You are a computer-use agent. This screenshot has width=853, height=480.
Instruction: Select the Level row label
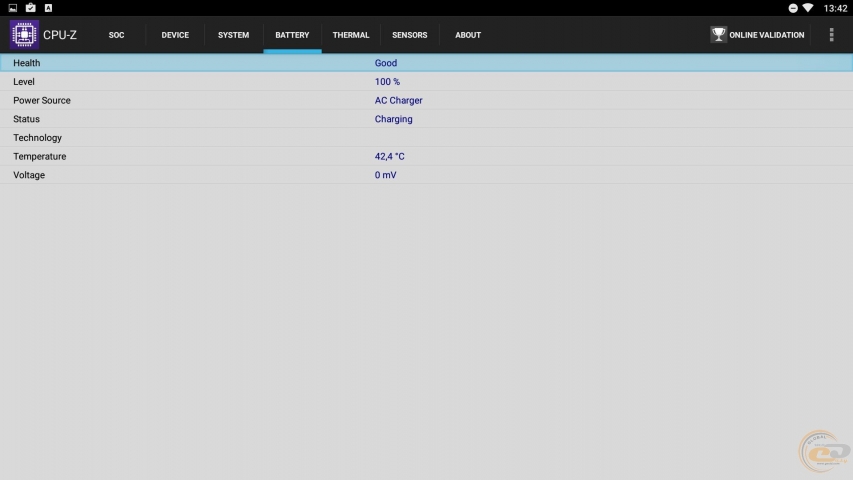click(24, 82)
